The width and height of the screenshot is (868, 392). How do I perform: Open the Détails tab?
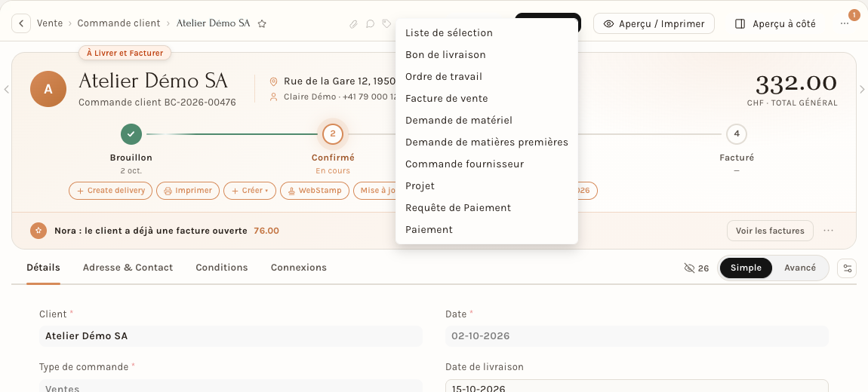[x=43, y=268]
